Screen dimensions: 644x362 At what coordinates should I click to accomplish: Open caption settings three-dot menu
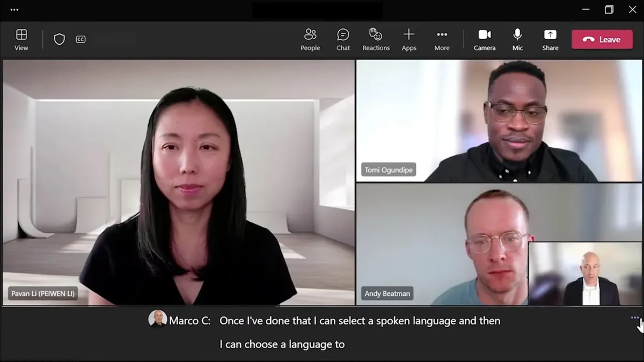pyautogui.click(x=634, y=317)
